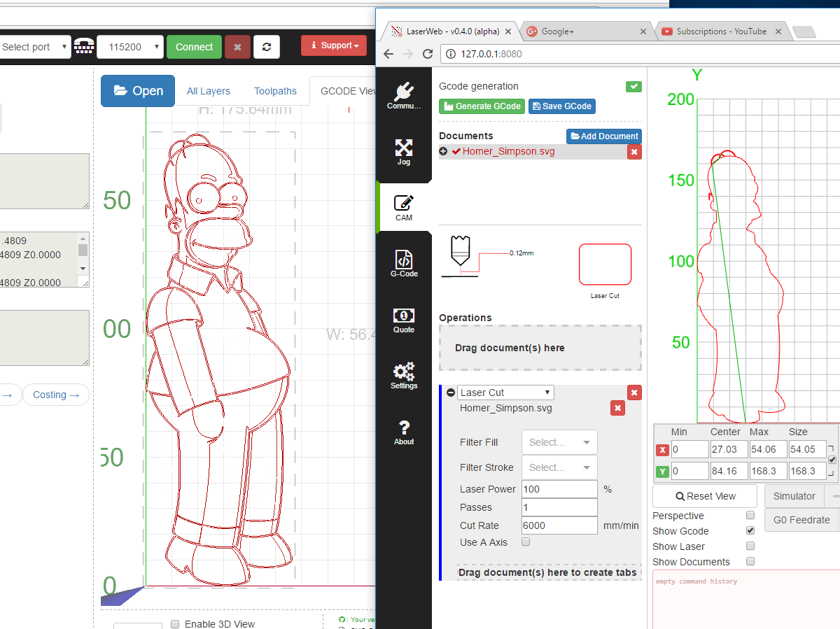Enable the Show Documents checkbox
840x629 pixels.
(x=750, y=561)
